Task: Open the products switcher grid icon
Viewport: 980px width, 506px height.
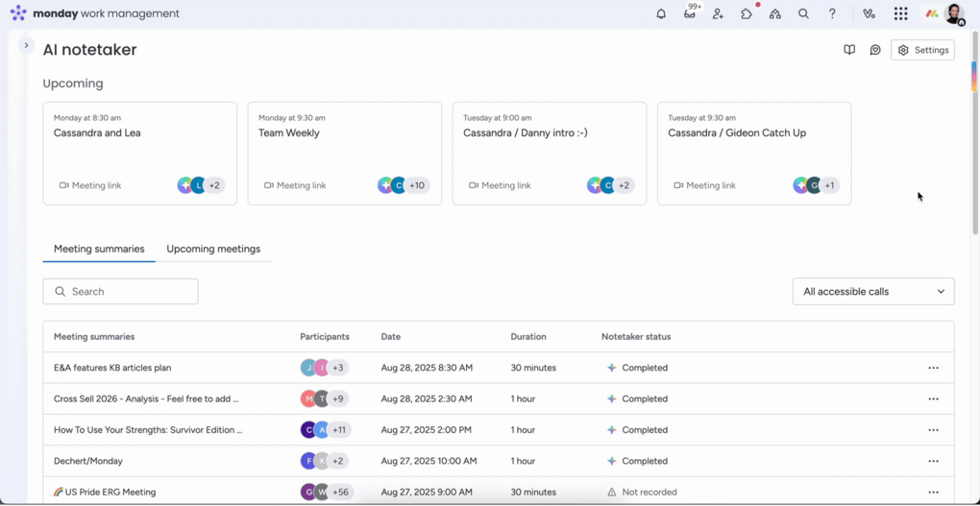Action: 900,14
